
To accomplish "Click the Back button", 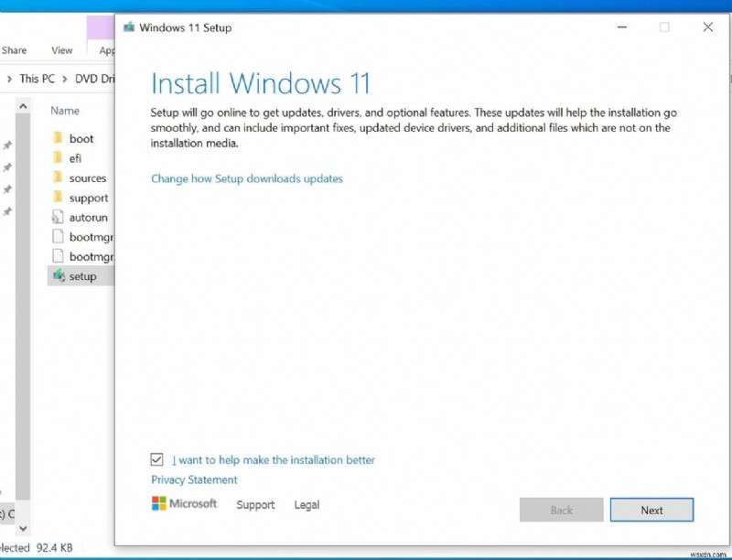I will tap(561, 510).
